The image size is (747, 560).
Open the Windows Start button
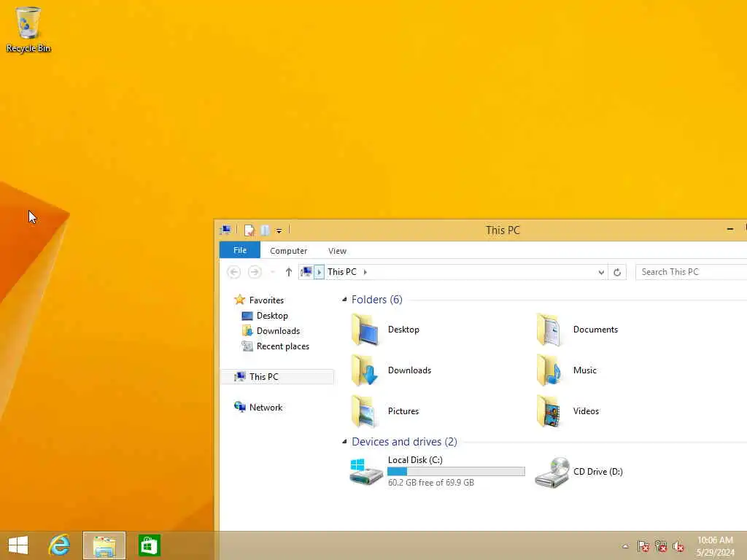(x=18, y=545)
